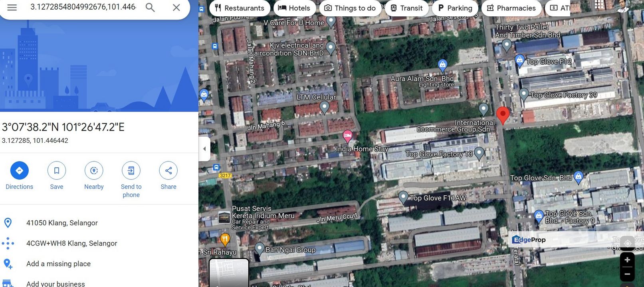The height and width of the screenshot is (287, 644).
Task: Copy the plus code 4CGW+WH8 Klang row
Action: click(99, 243)
